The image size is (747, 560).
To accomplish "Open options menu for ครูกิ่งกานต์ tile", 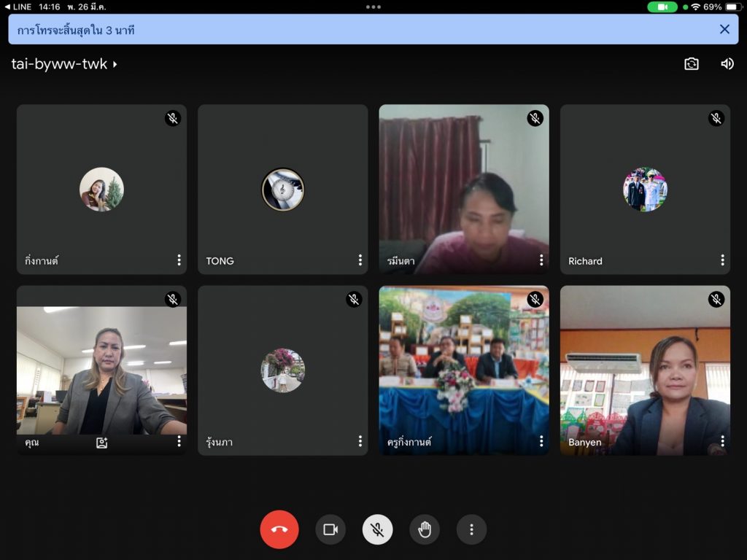I will 541,441.
